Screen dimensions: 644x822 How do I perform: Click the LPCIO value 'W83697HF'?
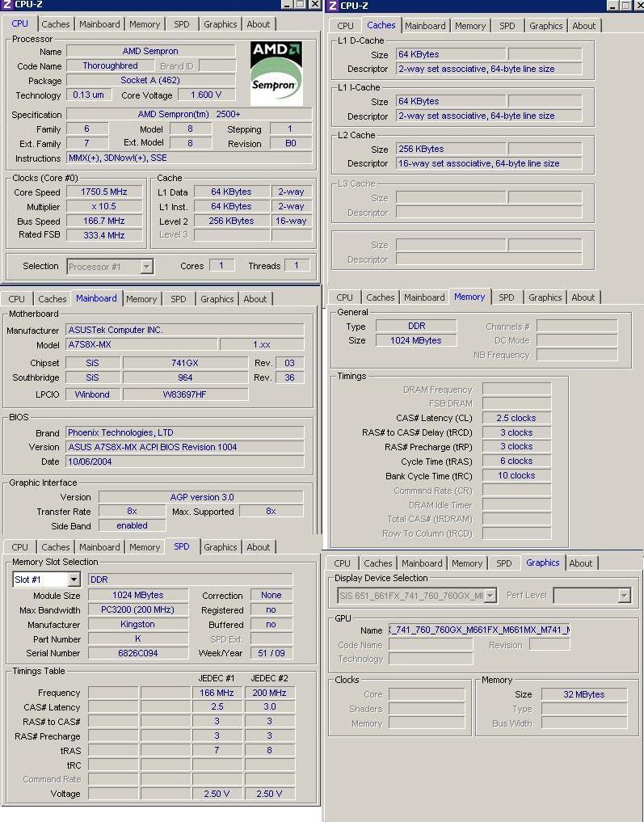click(185, 394)
